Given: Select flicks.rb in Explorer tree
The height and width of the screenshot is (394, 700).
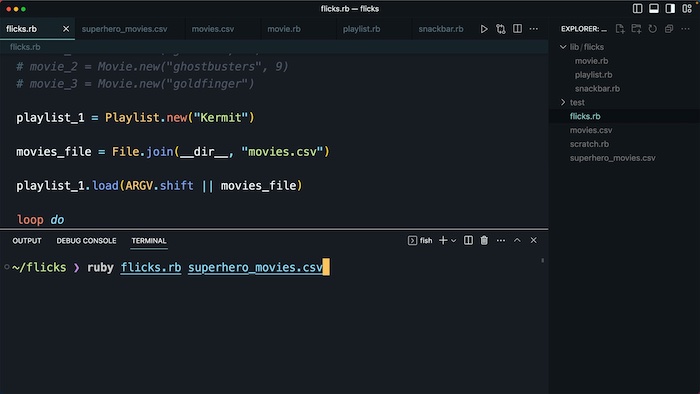Looking at the screenshot, I should pyautogui.click(x=585, y=116).
